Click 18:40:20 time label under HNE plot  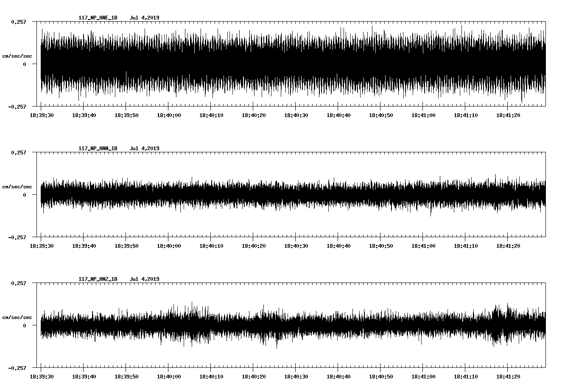pos(254,115)
